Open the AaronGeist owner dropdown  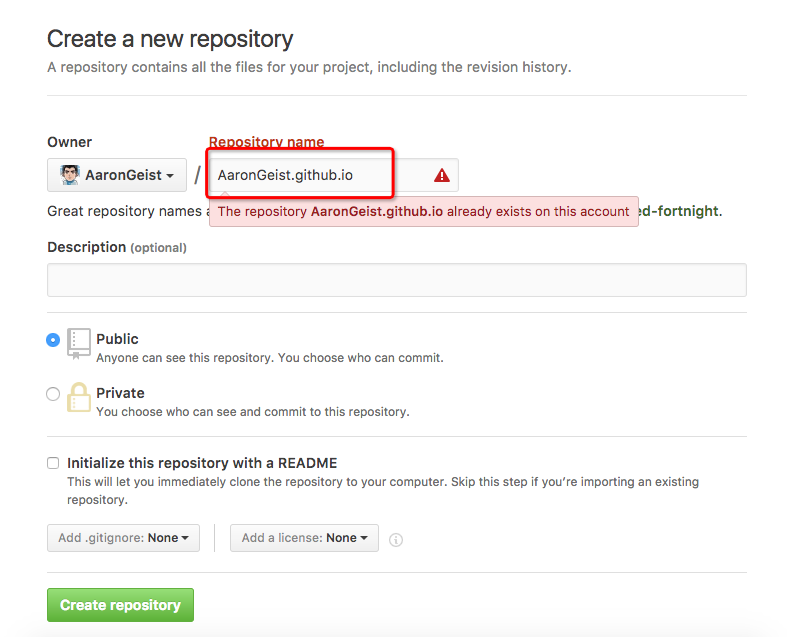click(x=117, y=175)
